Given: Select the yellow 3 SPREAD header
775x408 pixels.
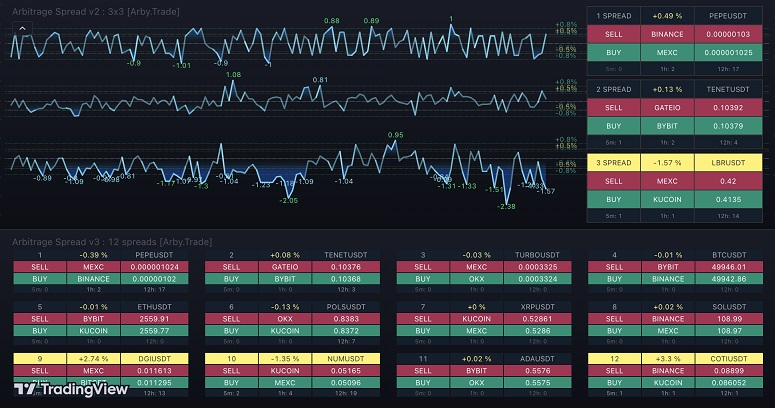Looking at the screenshot, I should click(614, 163).
